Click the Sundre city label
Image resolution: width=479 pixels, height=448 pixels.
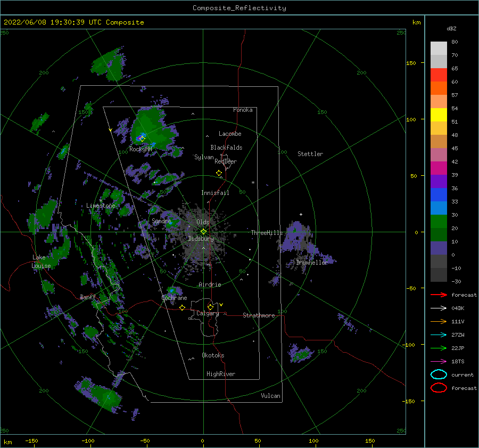[x=161, y=221]
